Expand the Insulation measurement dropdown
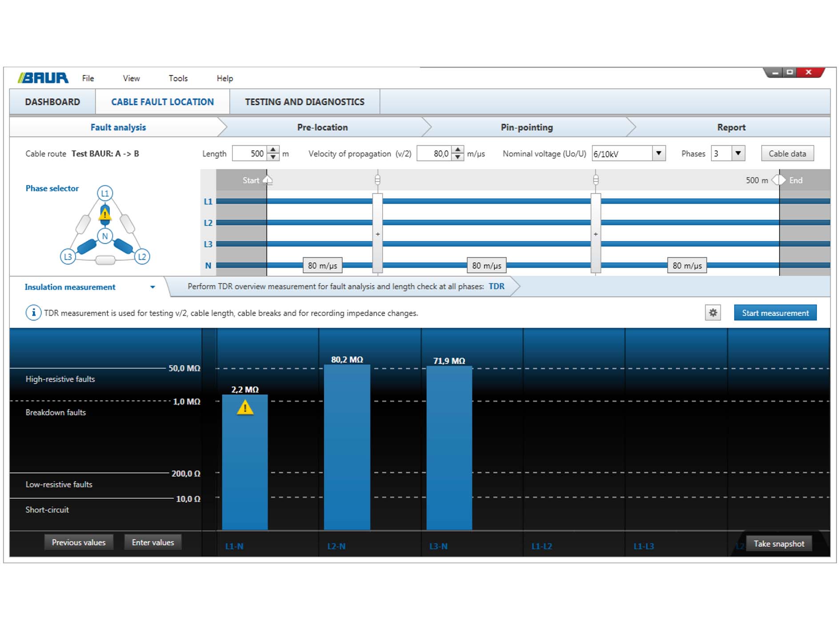 click(x=153, y=287)
